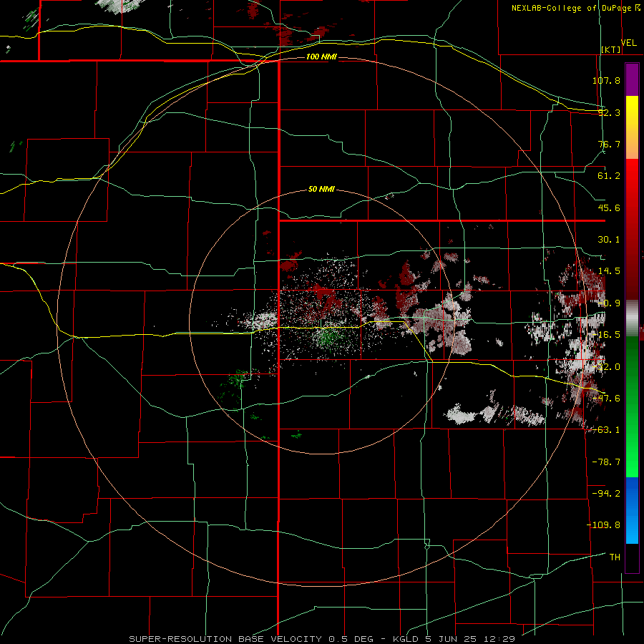This screenshot has height=644, width=644.
Task: Click the TH threshold label
Action: pos(615,557)
